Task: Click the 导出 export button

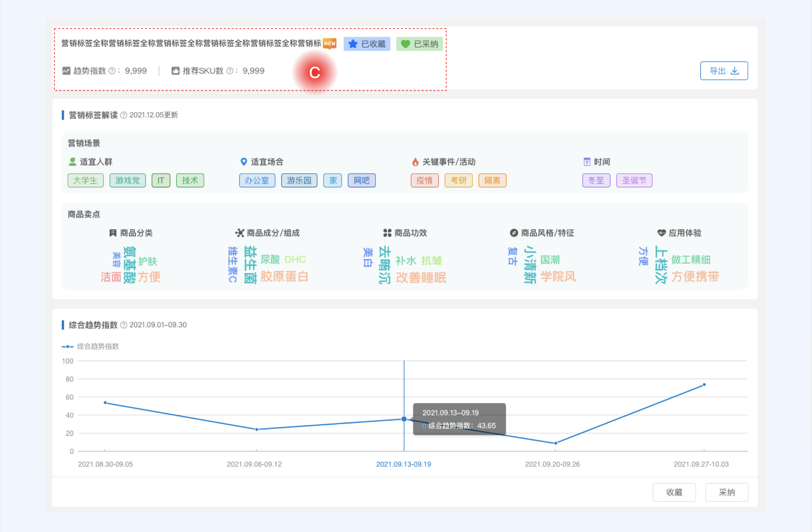Action: click(x=724, y=71)
